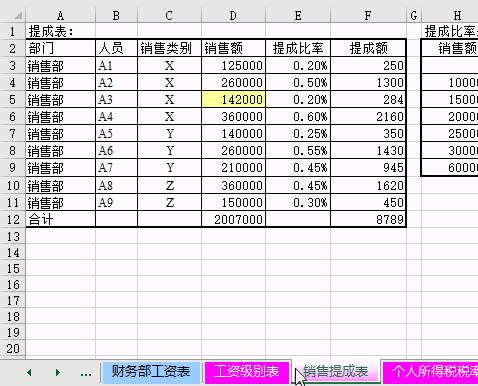Select column A header
Screen dimensions: 478x386
60,15
